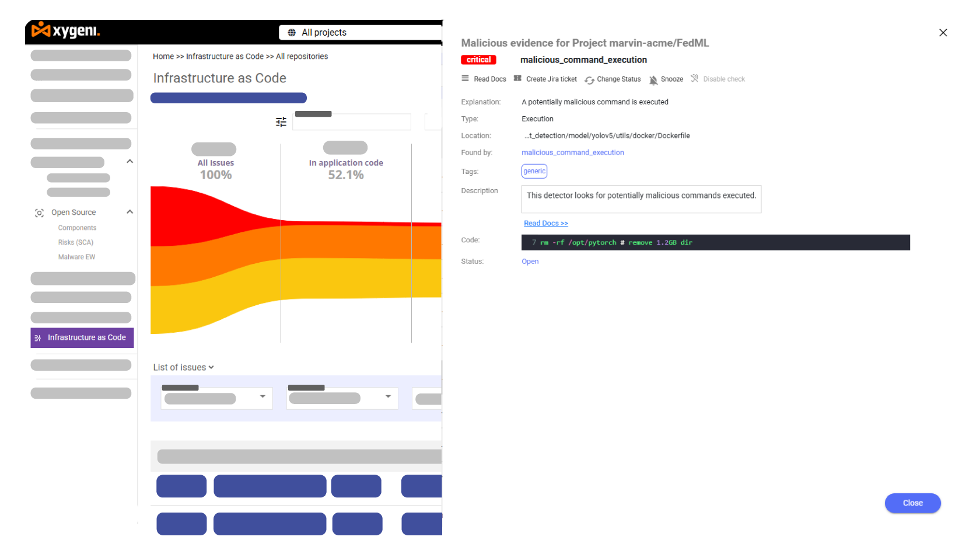Click the Create Jira ticket icon
The height and width of the screenshot is (547, 980).
tap(517, 78)
